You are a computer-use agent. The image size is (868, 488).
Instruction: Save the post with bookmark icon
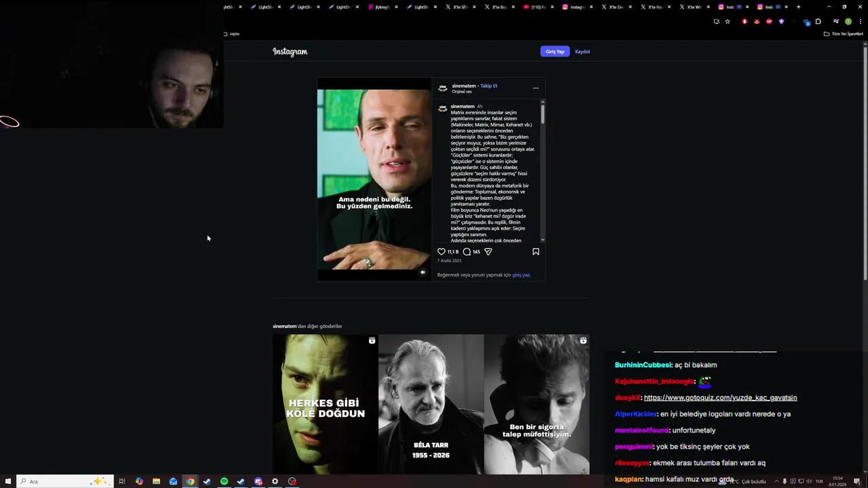tap(536, 251)
